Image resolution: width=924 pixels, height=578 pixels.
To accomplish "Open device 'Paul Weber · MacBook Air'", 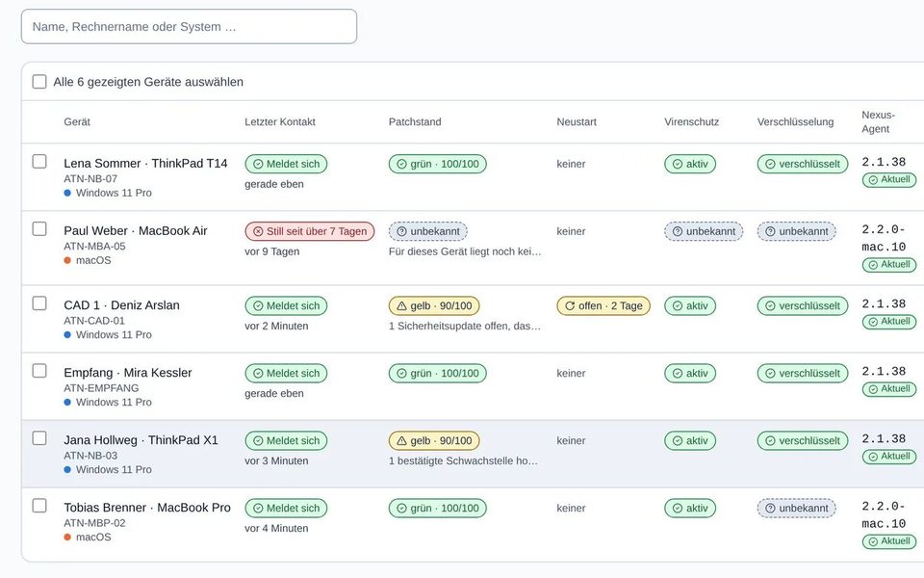I will 136,230.
